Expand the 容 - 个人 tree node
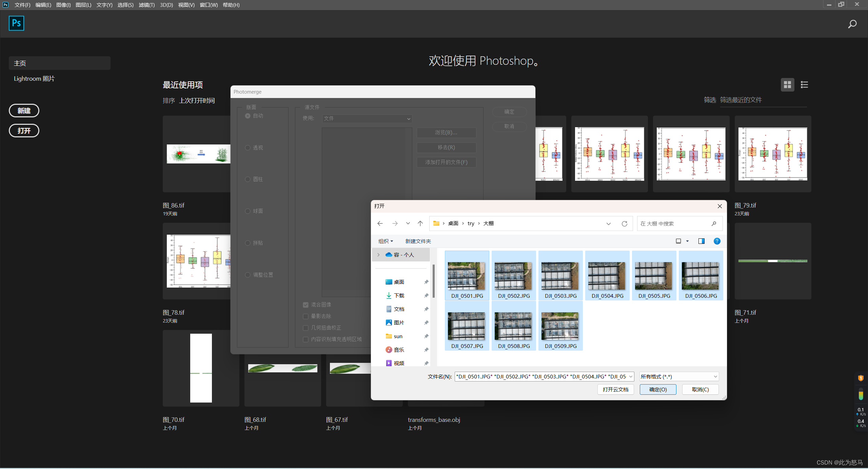Image resolution: width=868 pixels, height=469 pixels. [x=378, y=255]
